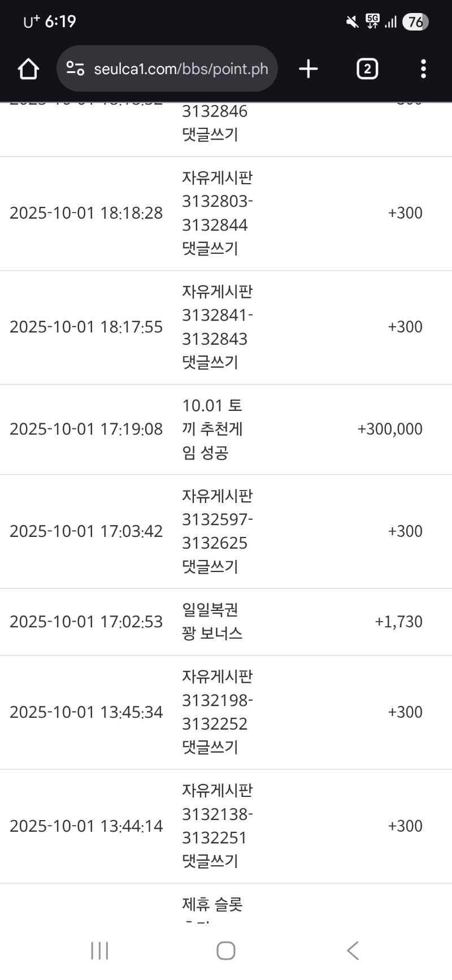This screenshot has width=452, height=980.
Task: Open the site info icon in address bar
Action: [75, 69]
